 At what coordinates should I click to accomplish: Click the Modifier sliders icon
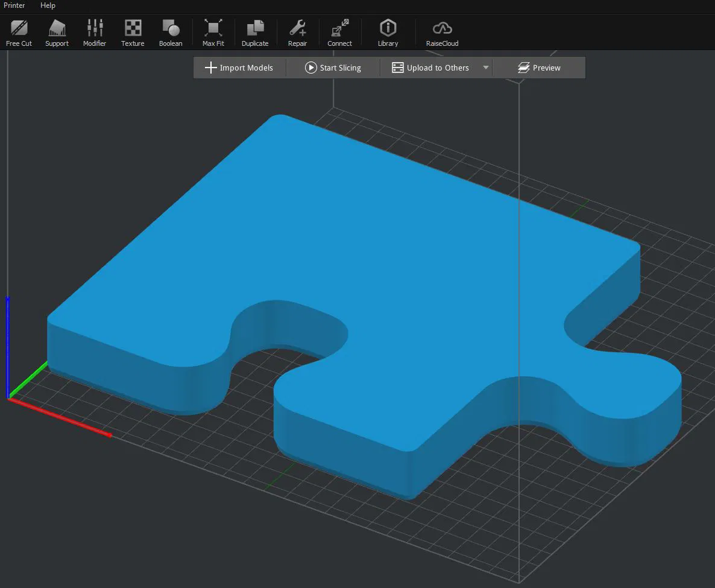point(95,28)
